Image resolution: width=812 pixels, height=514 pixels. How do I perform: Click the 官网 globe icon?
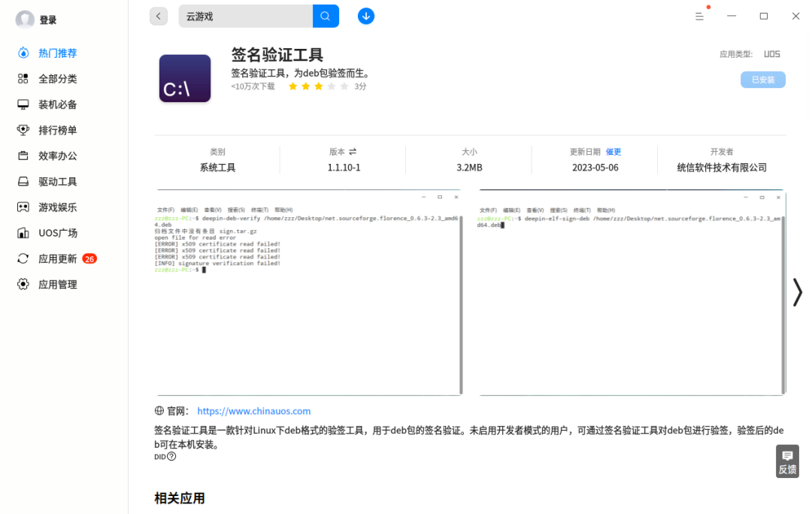point(159,410)
